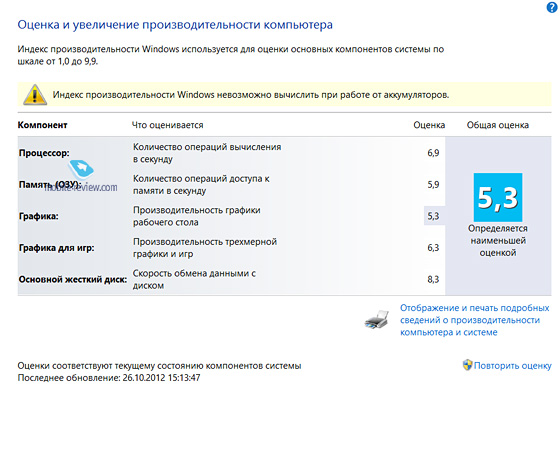Select the Процессор component row label
This screenshot has width=560, height=455.
tap(44, 153)
